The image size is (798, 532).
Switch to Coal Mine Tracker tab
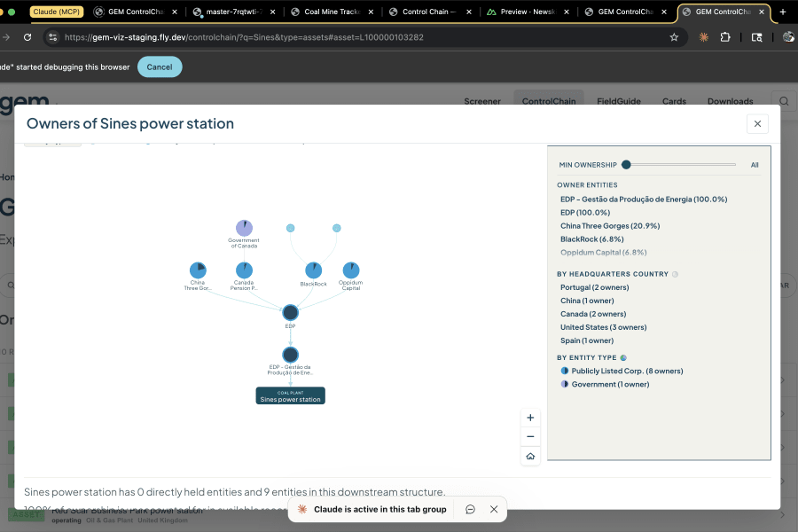332,12
